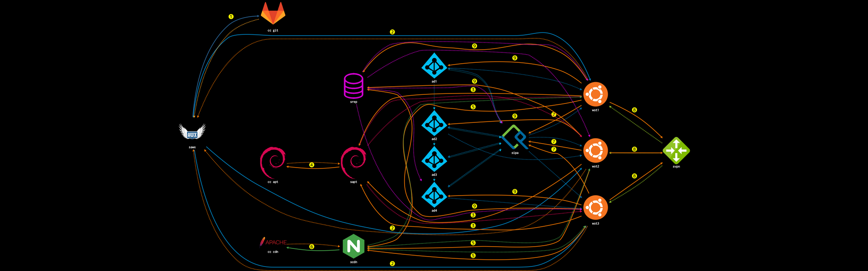Click the 'sawx' label text
Image resolution: width=868 pixels, height=271 pixels.
point(192,147)
